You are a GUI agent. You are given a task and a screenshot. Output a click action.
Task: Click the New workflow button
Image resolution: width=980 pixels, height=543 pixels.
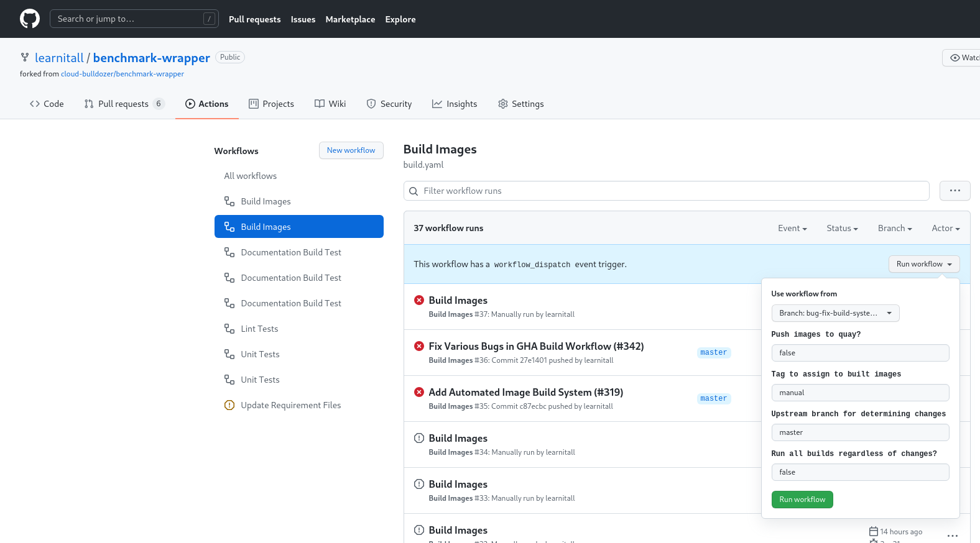point(351,150)
